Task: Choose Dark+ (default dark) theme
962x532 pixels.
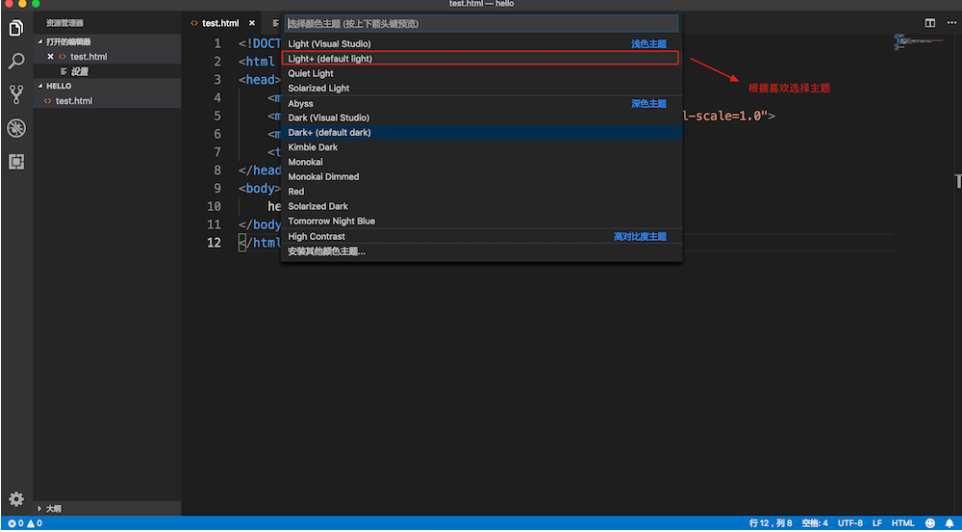Action: pos(482,133)
